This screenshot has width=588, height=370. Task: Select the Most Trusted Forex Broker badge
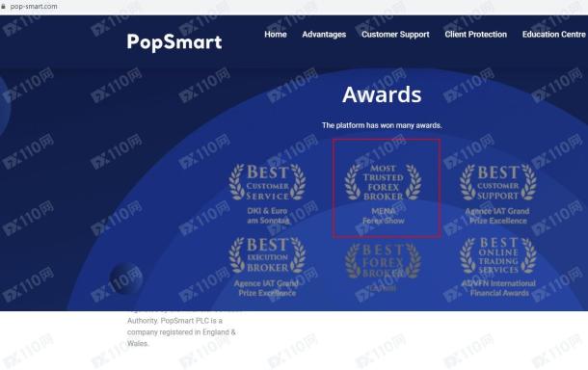(x=383, y=182)
